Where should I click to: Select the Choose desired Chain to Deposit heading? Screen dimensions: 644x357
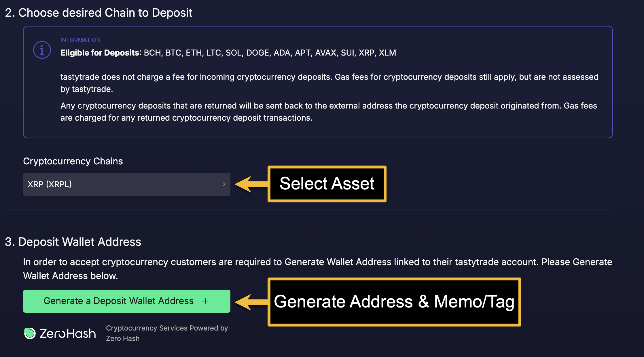99,12
